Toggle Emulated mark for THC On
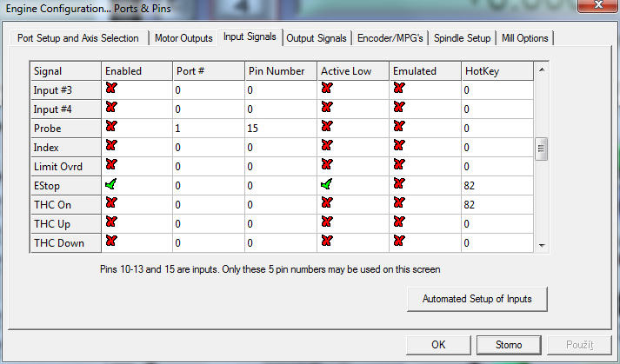Image resolution: width=620 pixels, height=364 pixels. (x=399, y=203)
